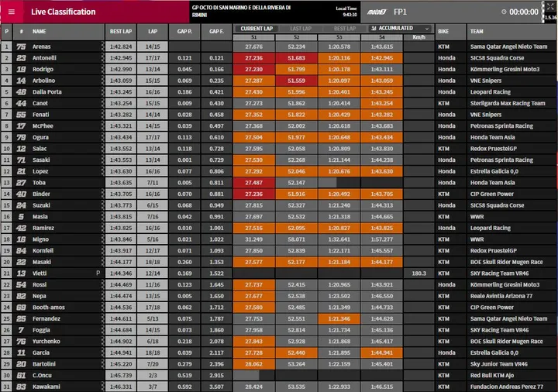Open the hamburger menu

click(x=12, y=12)
